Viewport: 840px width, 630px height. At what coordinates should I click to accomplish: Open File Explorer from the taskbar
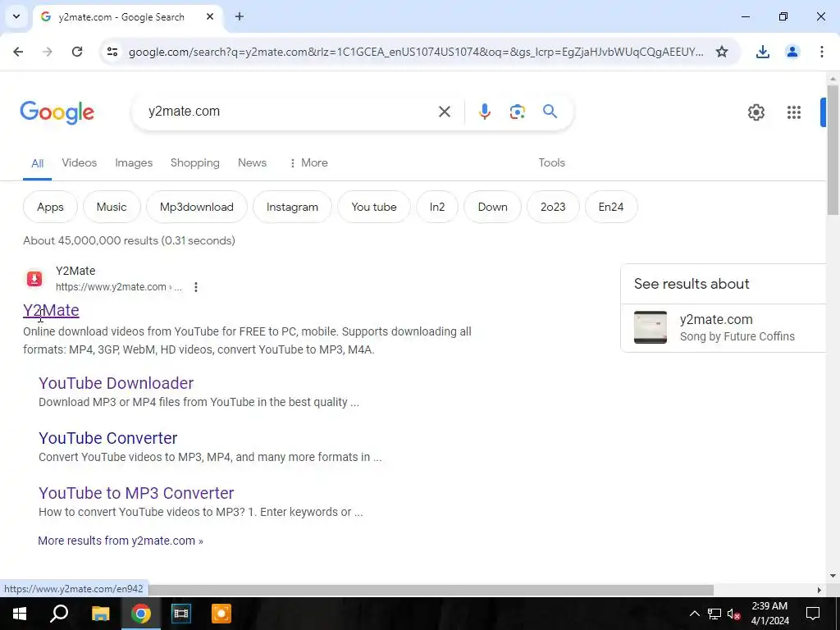tap(100, 614)
